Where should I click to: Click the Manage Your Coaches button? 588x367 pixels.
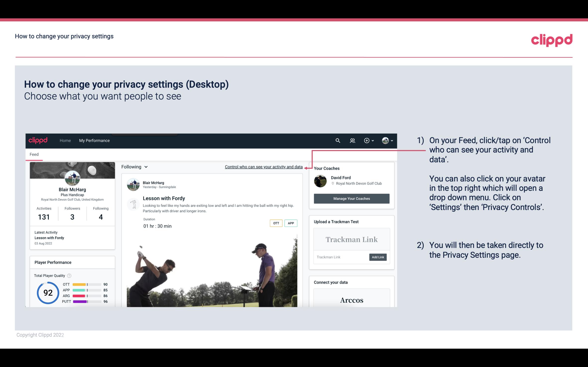pos(352,198)
